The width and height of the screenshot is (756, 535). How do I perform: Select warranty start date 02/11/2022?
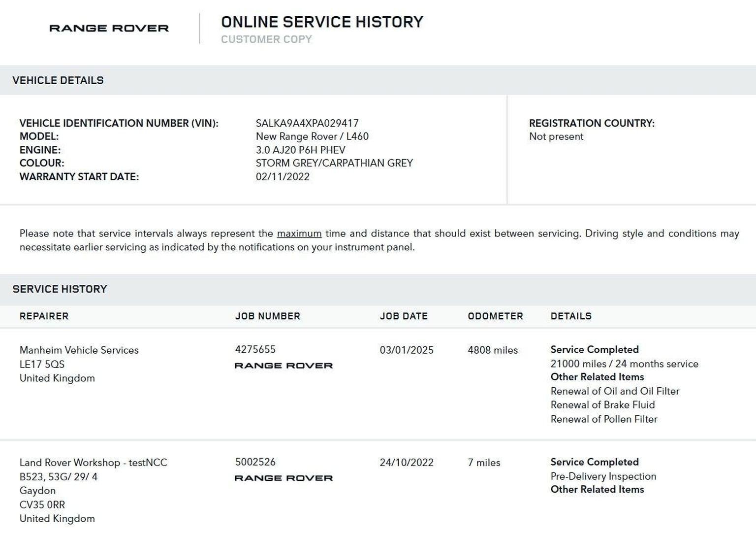283,177
